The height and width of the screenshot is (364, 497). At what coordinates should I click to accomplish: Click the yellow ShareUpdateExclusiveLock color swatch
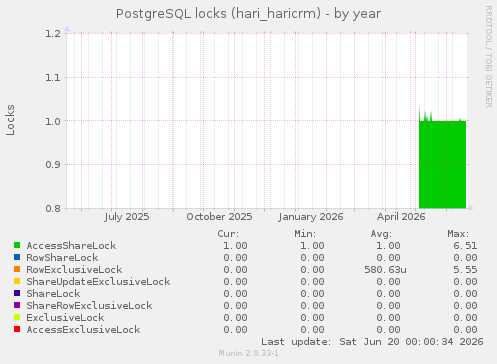click(17, 281)
